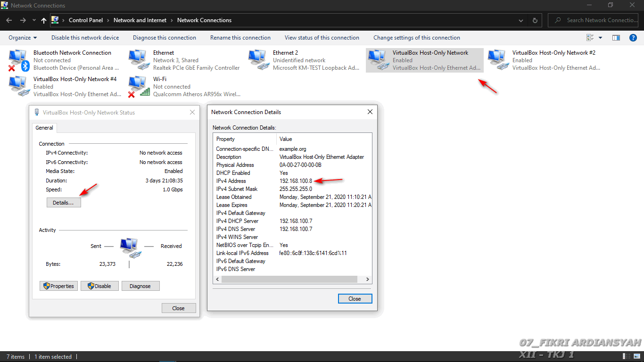
Task: Select the IPv4 DHCP Server row
Action: [x=293, y=221]
